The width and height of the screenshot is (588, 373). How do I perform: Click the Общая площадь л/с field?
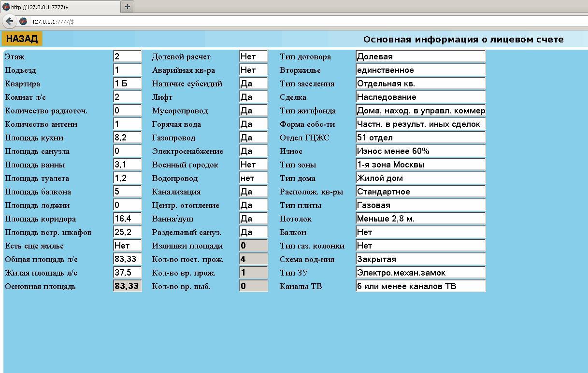128,259
